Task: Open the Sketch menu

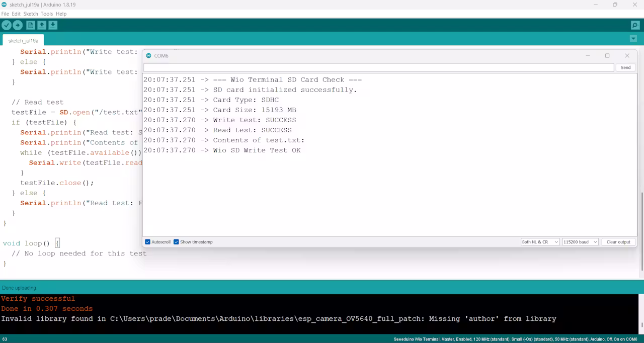Action: pyautogui.click(x=30, y=14)
